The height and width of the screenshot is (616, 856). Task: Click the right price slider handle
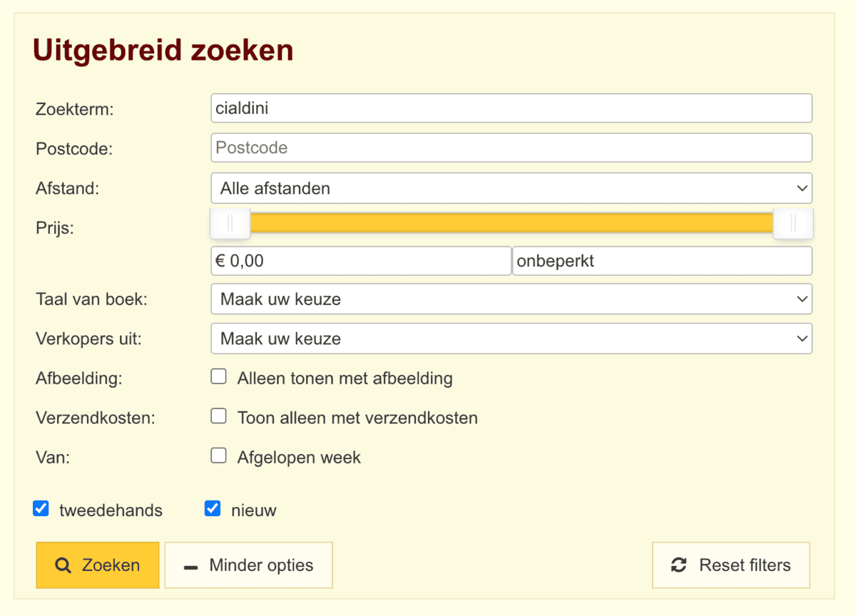[x=793, y=224]
